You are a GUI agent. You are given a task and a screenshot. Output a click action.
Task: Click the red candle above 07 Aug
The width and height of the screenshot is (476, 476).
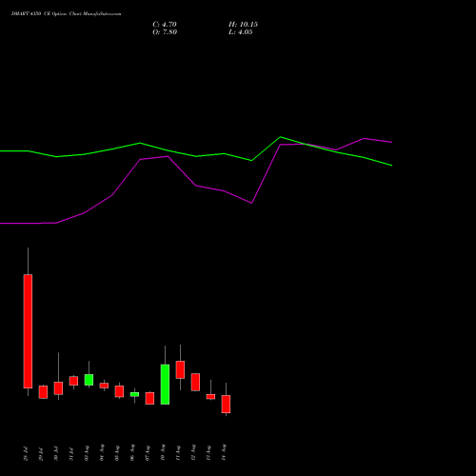[149, 398]
